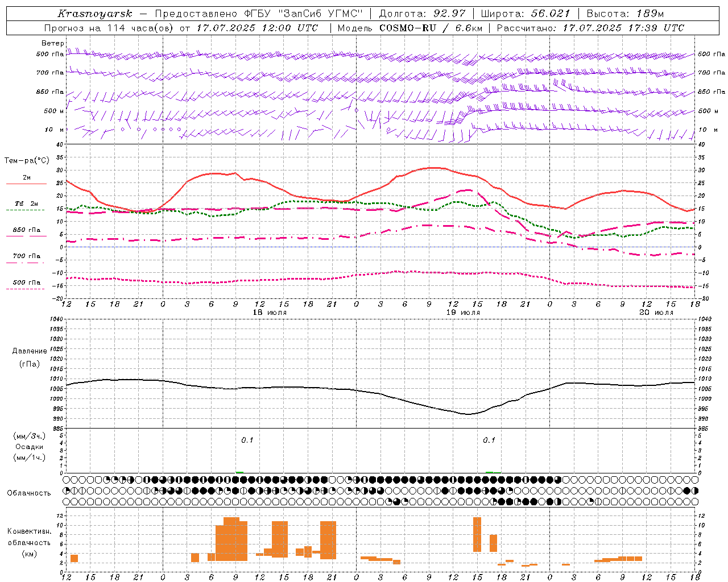Click the "Krasnoyarsk" station title
Image resolution: width=728 pixels, height=582 pixels.
[x=95, y=14]
